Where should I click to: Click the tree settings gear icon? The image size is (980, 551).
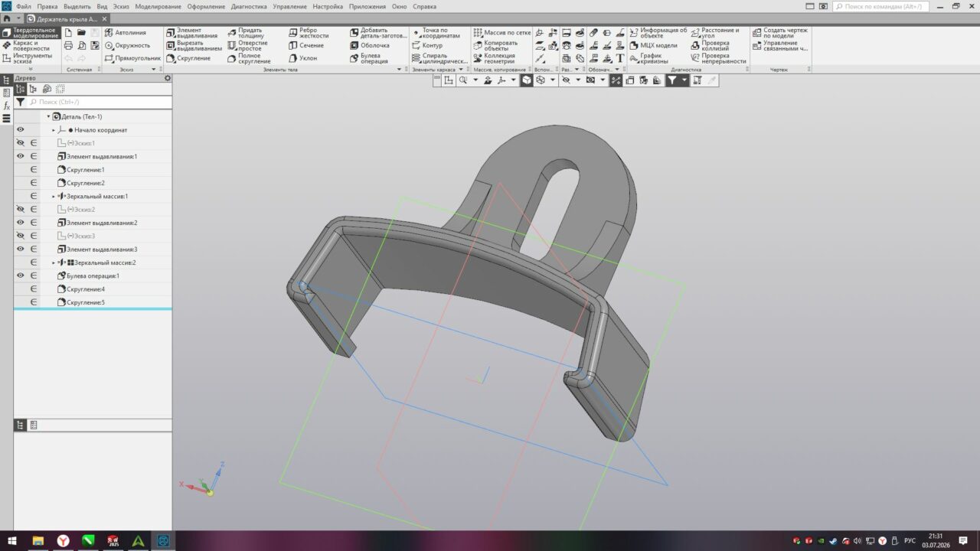pyautogui.click(x=168, y=78)
